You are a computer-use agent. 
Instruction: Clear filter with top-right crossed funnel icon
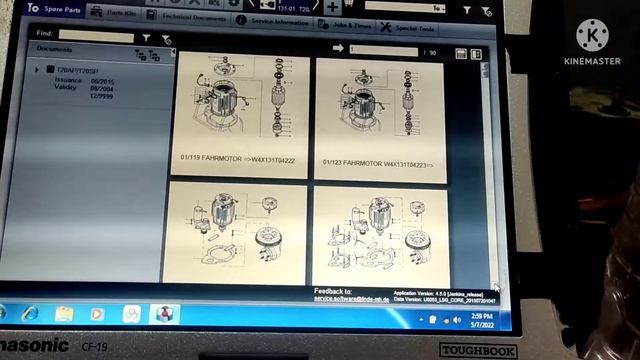[486, 11]
